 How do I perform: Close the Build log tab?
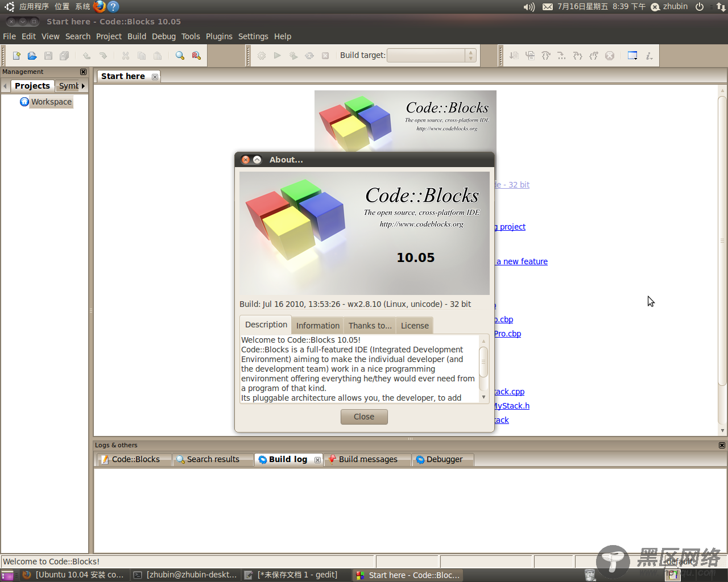click(317, 460)
